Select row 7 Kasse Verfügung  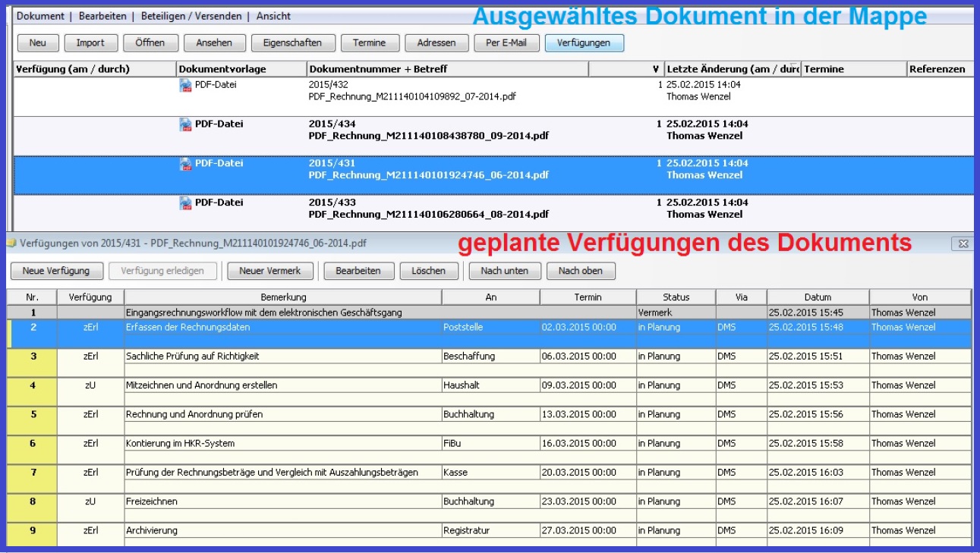271,473
